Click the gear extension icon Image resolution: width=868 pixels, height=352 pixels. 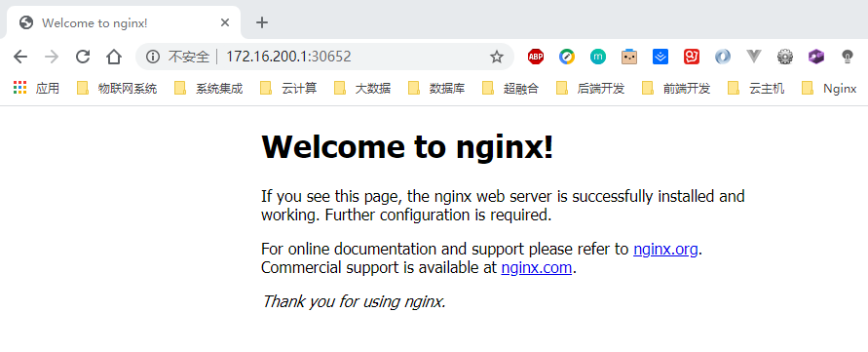click(785, 57)
